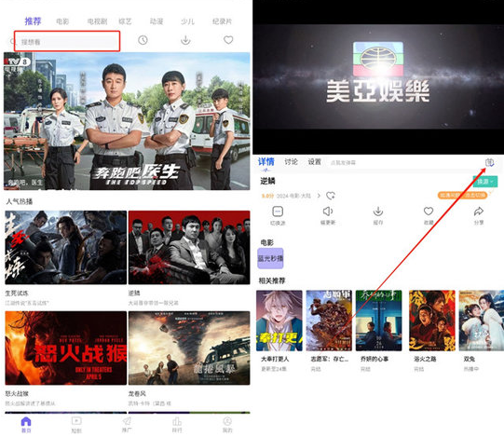504x437 pixels.
Task: Click 生死试炼 title text
Action: click(x=17, y=294)
